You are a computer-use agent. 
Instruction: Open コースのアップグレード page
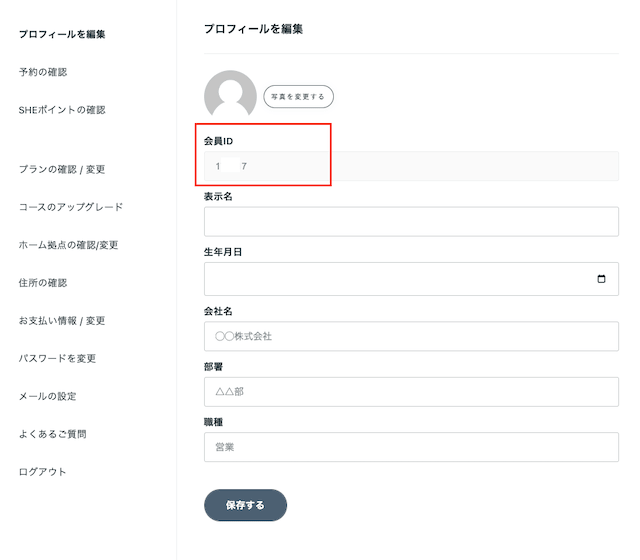[x=71, y=207]
